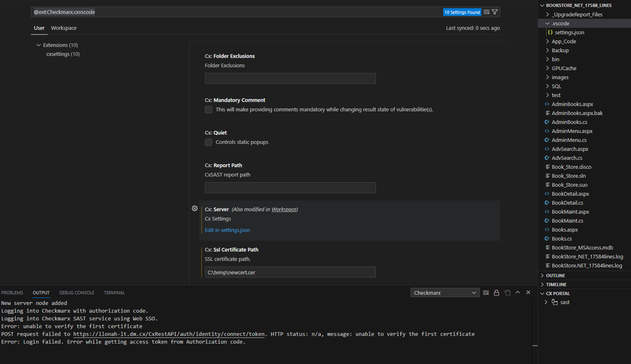Open gear menu for Cx Server setting
The image size is (631, 364).
(195, 208)
